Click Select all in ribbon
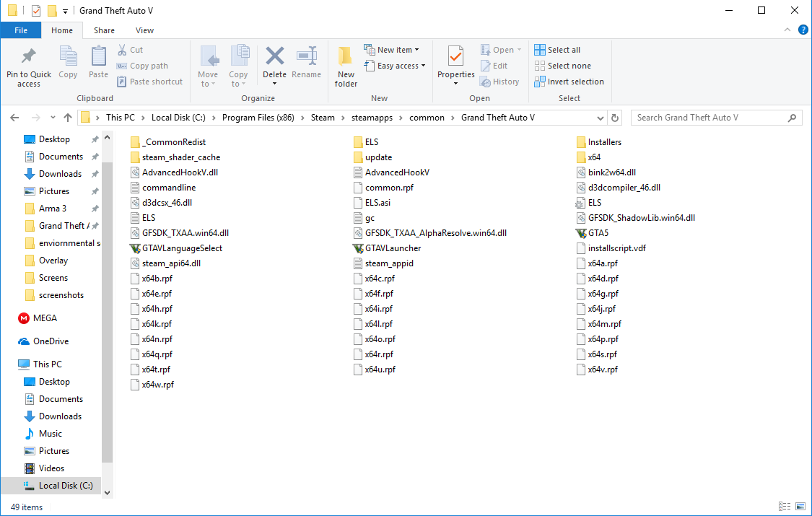The width and height of the screenshot is (812, 516). 557,50
